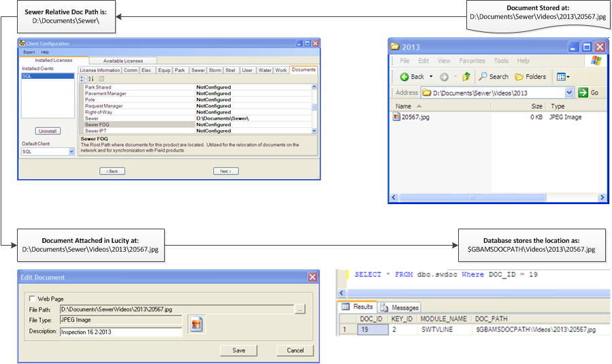
Task: Click DOC_ID cell value 19
Action: coord(373,329)
